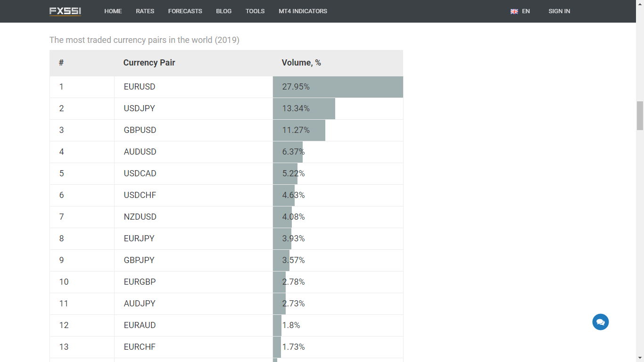Open MT4 INDICATORS section
This screenshot has height=362, width=644.
coord(303,11)
